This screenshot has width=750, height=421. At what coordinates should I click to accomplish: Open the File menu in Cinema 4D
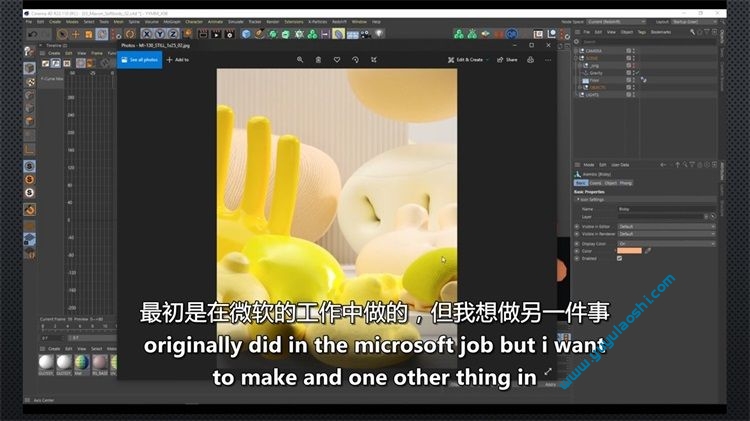coord(29,22)
